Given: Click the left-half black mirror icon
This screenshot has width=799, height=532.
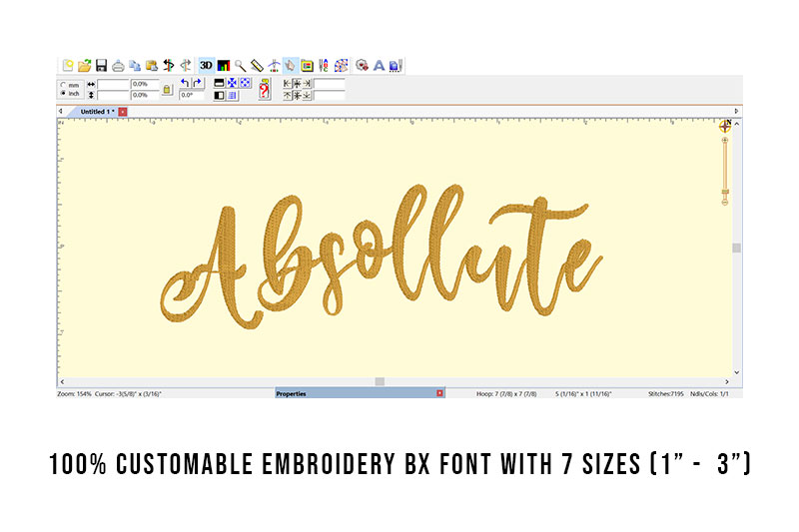Looking at the screenshot, I should (219, 95).
